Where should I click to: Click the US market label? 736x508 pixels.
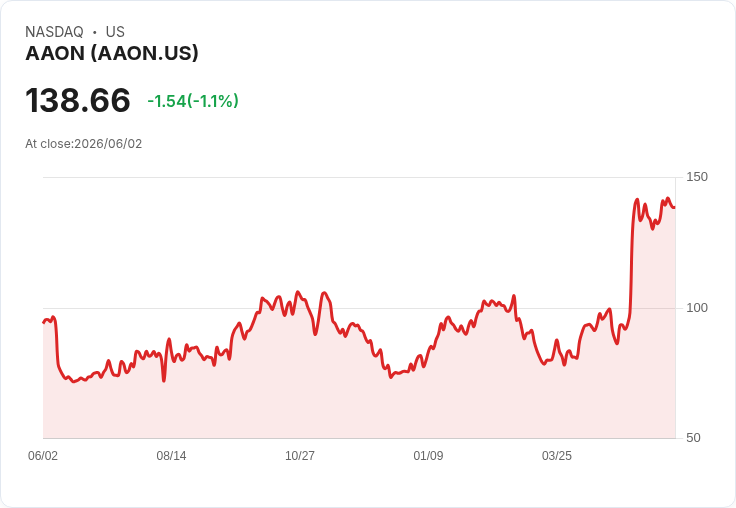coord(115,31)
